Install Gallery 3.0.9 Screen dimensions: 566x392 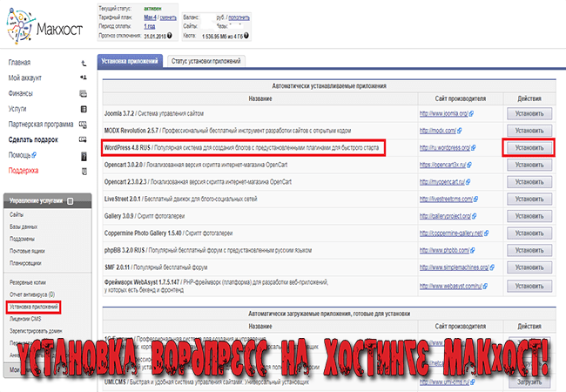click(529, 216)
